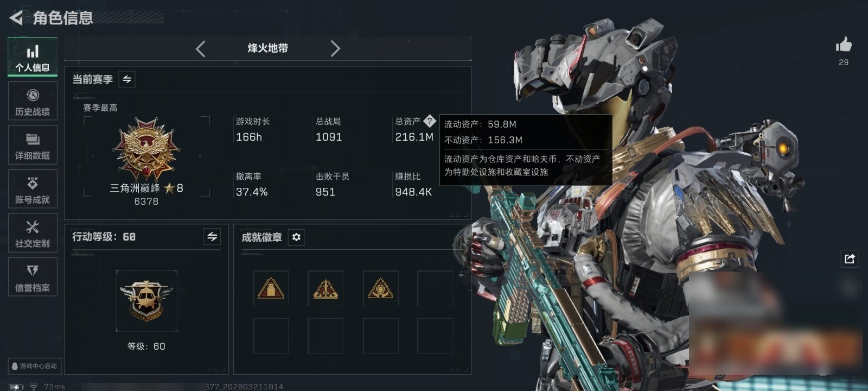868x391 pixels.
Task: Click the 三角洲巅峰 rank emblem
Action: pos(146,149)
